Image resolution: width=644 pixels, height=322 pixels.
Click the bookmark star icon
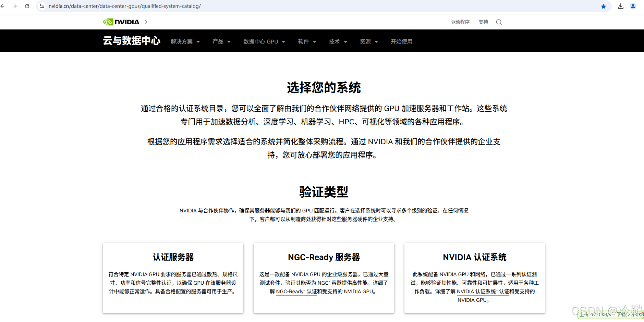coord(604,6)
